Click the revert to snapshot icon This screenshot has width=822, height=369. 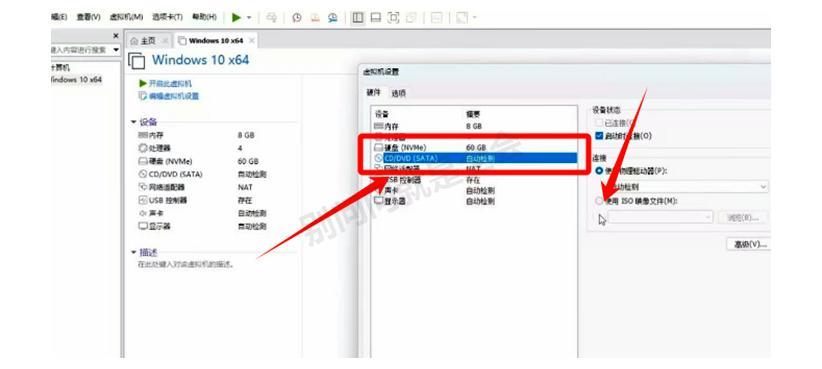tap(315, 18)
